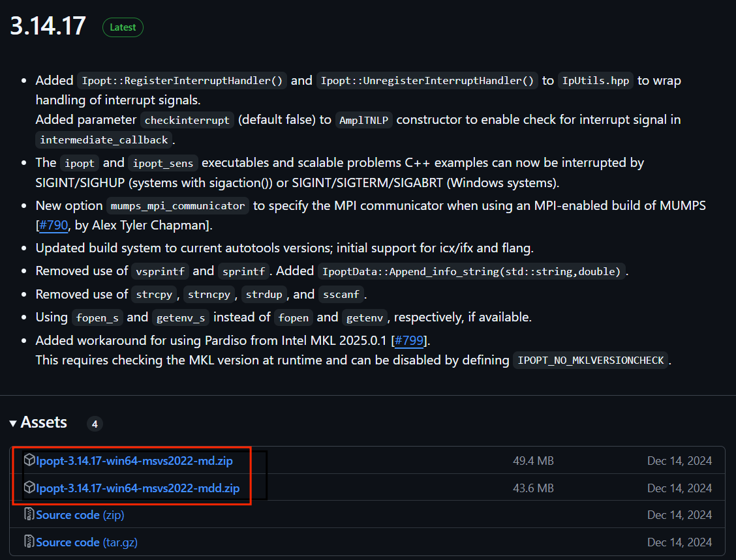Open the 3.14.17 release title
Image resolution: width=736 pixels, height=560 pixels.
coord(48,26)
